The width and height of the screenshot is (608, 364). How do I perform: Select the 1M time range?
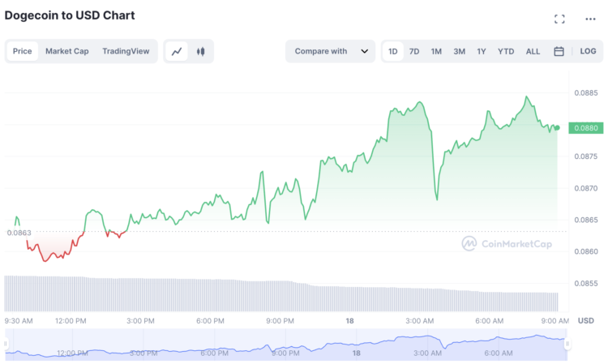click(436, 51)
